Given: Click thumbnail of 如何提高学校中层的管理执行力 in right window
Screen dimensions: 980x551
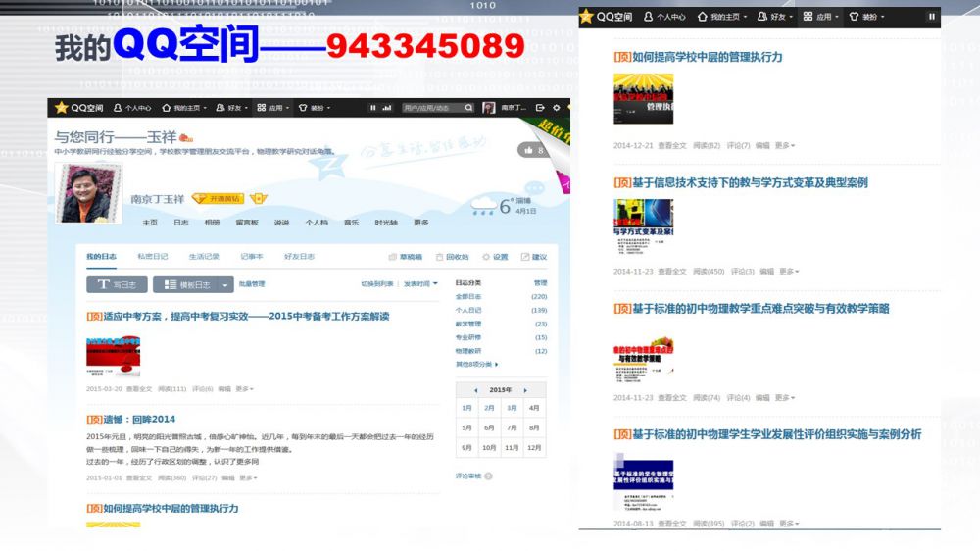Looking at the screenshot, I should coord(643,98).
